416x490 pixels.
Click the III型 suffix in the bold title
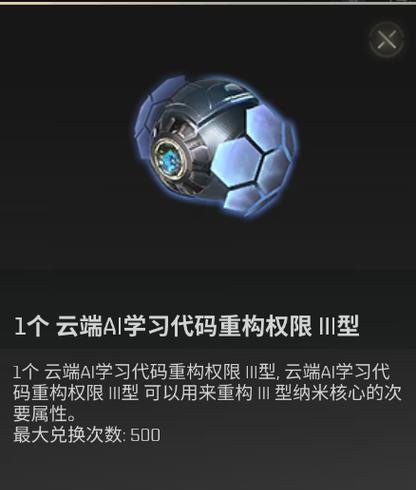coord(339,326)
